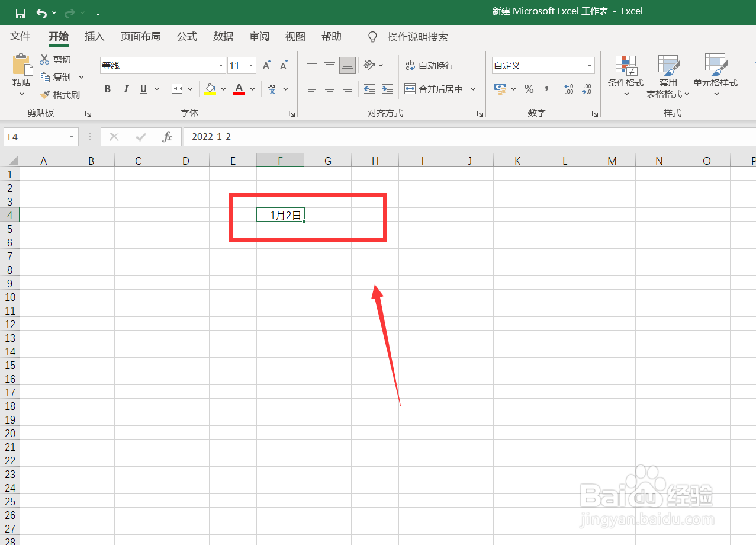Center text horizontally
756x545 pixels.
coord(330,89)
